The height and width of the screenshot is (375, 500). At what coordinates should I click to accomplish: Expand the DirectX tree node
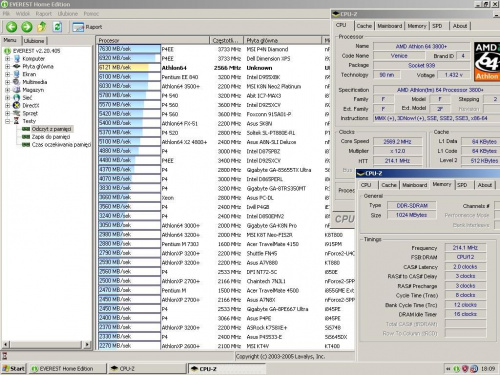click(7, 105)
